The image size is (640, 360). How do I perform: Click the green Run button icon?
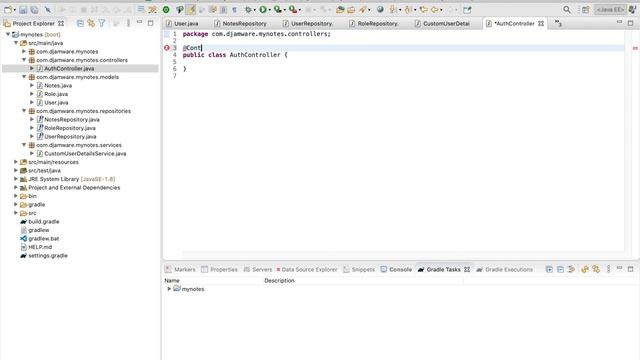(263, 9)
